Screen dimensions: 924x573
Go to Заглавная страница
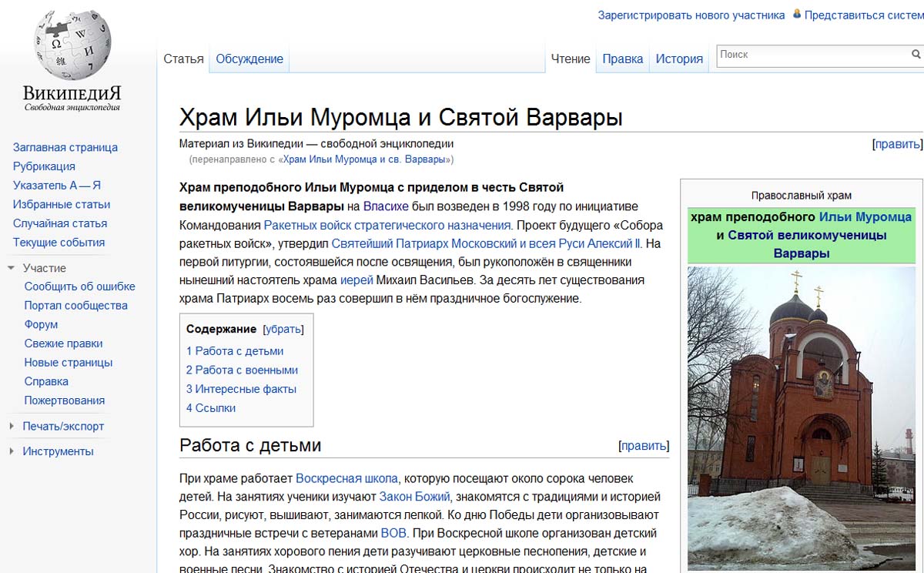click(x=65, y=147)
